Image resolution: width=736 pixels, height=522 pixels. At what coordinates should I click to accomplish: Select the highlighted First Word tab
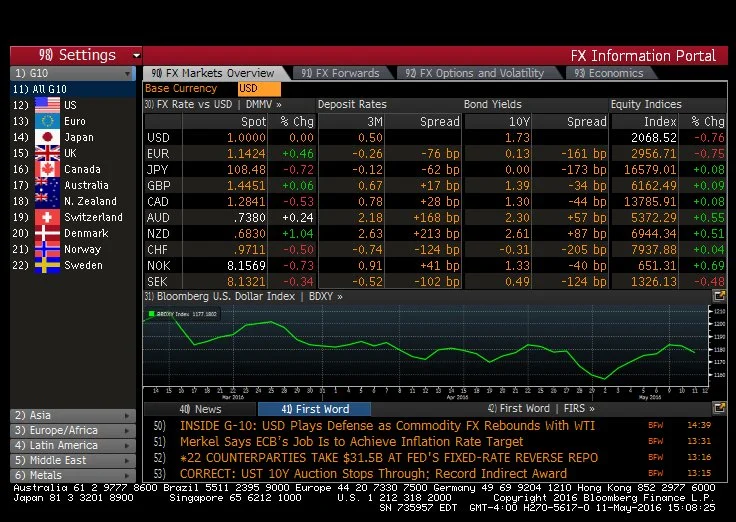314,409
